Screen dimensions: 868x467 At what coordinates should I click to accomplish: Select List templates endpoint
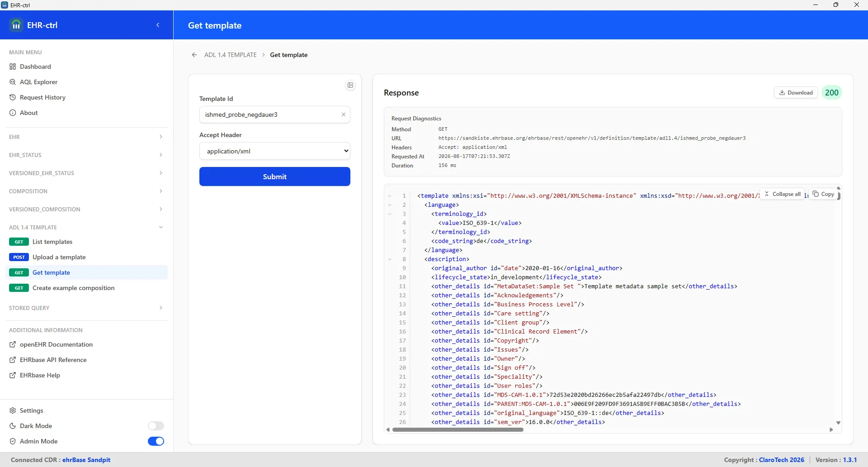pyautogui.click(x=86, y=242)
